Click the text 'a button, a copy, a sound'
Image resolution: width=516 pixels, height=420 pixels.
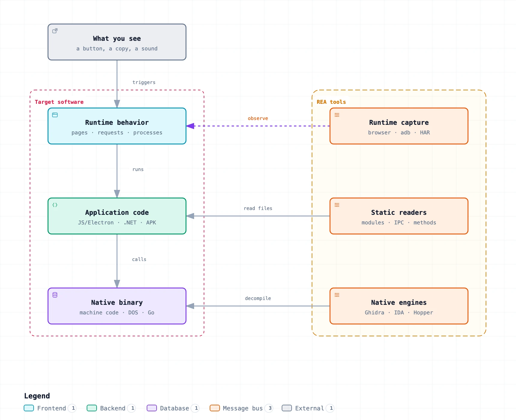click(117, 49)
